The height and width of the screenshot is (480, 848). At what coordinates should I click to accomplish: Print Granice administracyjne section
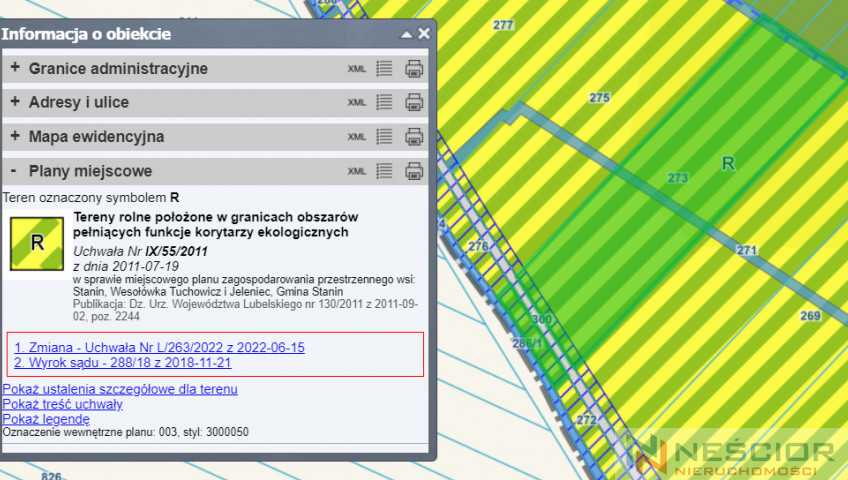[x=414, y=69]
